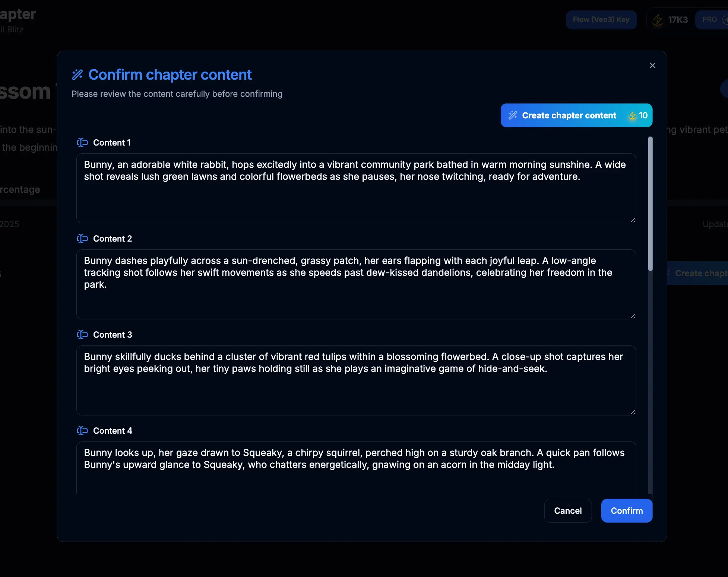Screen dimensions: 728x577
Task: Cancel the chapter content dialog
Action: [x=568, y=511]
